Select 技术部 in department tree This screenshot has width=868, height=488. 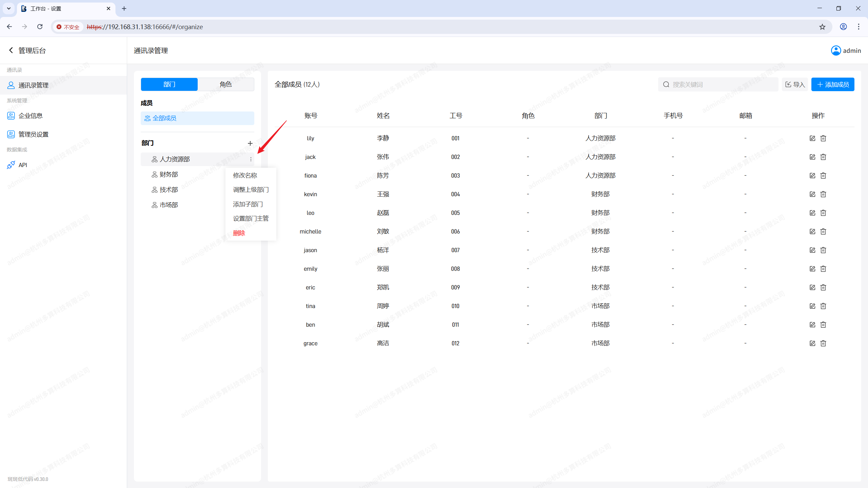click(169, 190)
